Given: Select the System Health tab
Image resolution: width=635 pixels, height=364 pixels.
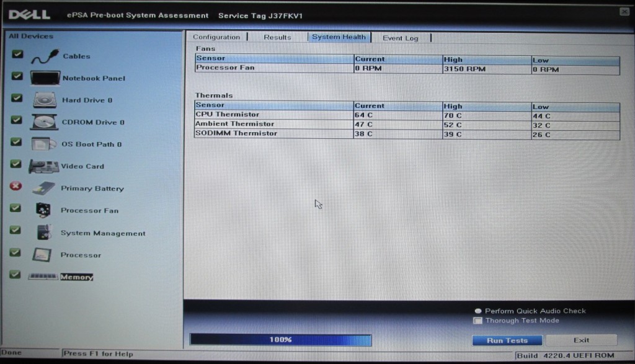Looking at the screenshot, I should tap(339, 37).
